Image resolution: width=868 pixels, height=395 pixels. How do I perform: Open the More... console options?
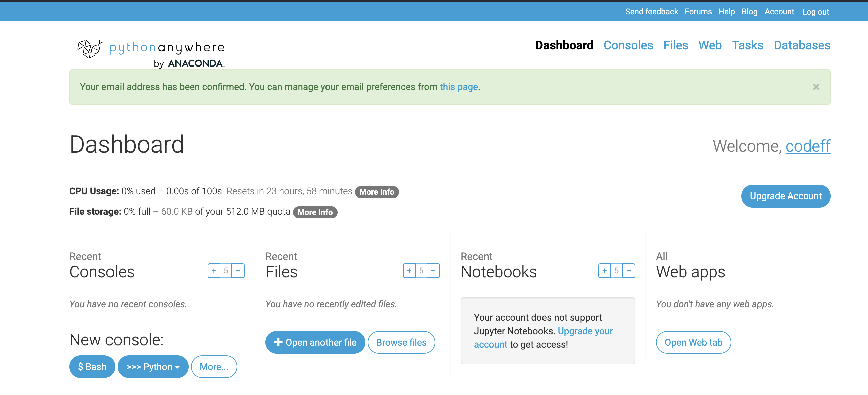click(x=214, y=367)
